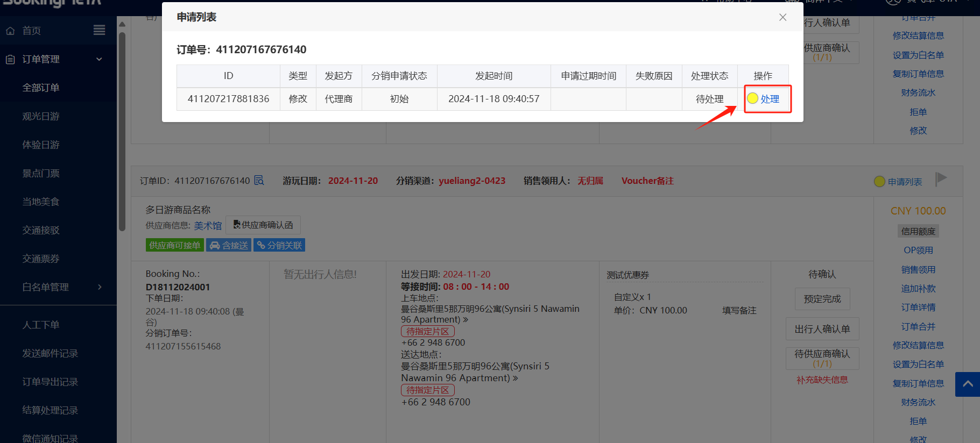Image resolution: width=980 pixels, height=443 pixels.
Task: Click the 处理 link in the application row
Action: tap(769, 99)
